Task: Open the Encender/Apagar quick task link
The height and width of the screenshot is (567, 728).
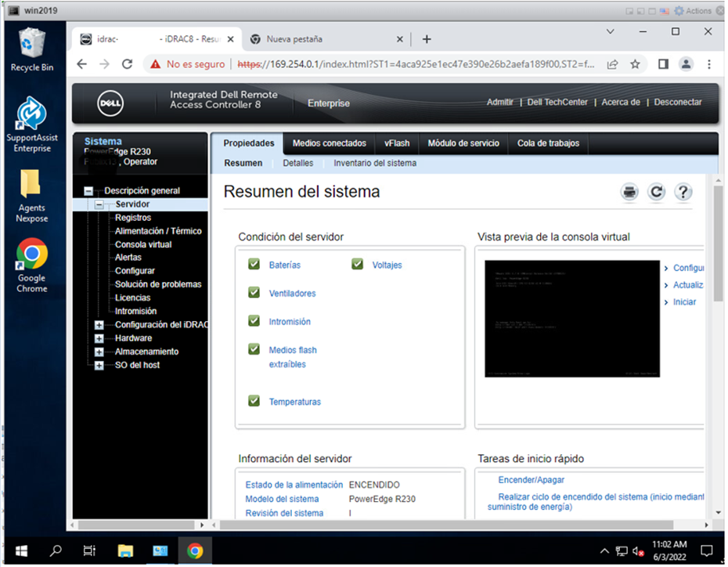Action: pyautogui.click(x=532, y=479)
